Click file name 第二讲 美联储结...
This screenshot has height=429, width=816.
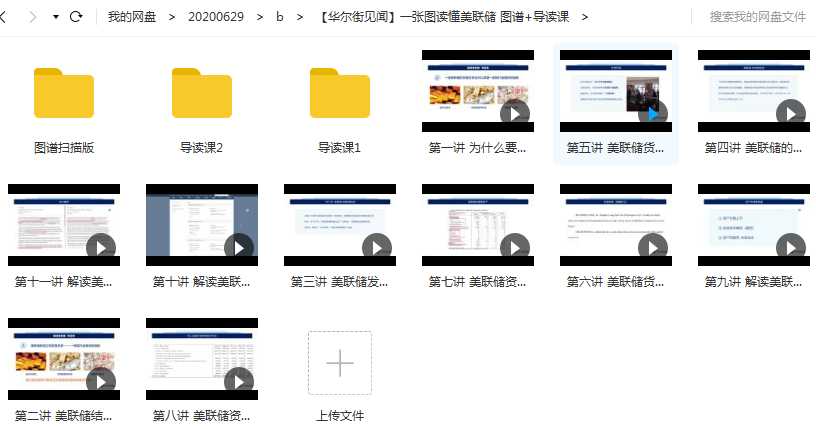(x=63, y=415)
